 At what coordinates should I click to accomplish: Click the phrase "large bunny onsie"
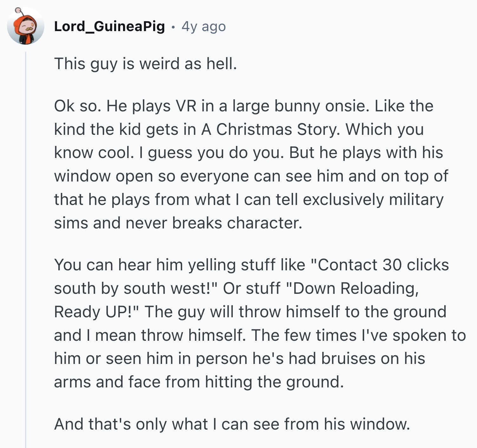pos(301,106)
